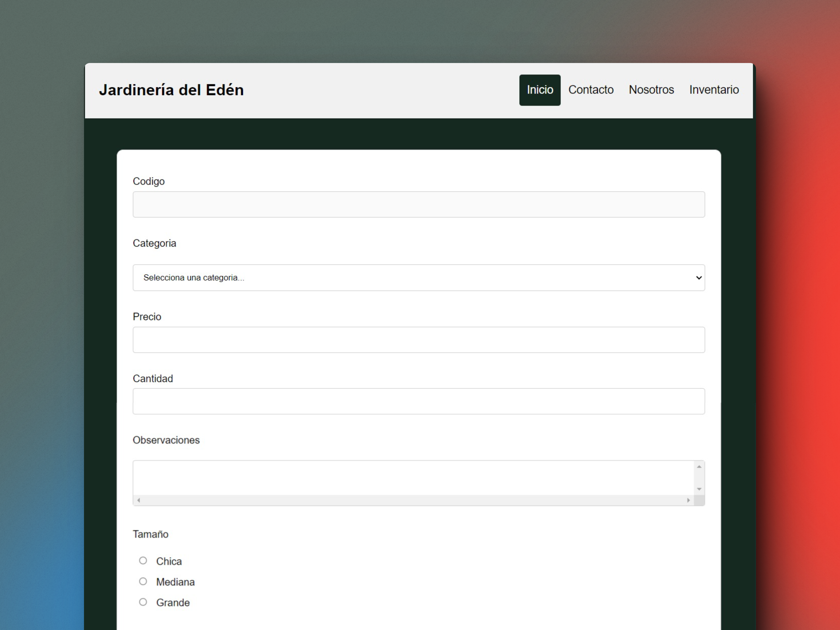Click the Observaciones resize corner grip
840x630 pixels.
tap(699, 500)
